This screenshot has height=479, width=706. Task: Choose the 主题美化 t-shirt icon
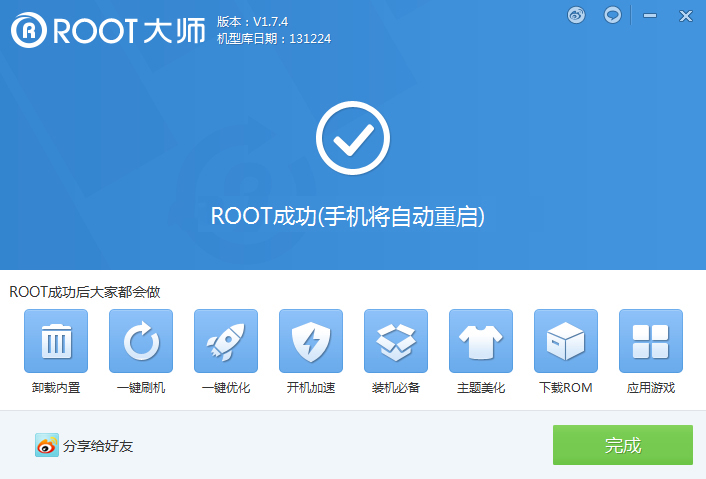tap(481, 341)
